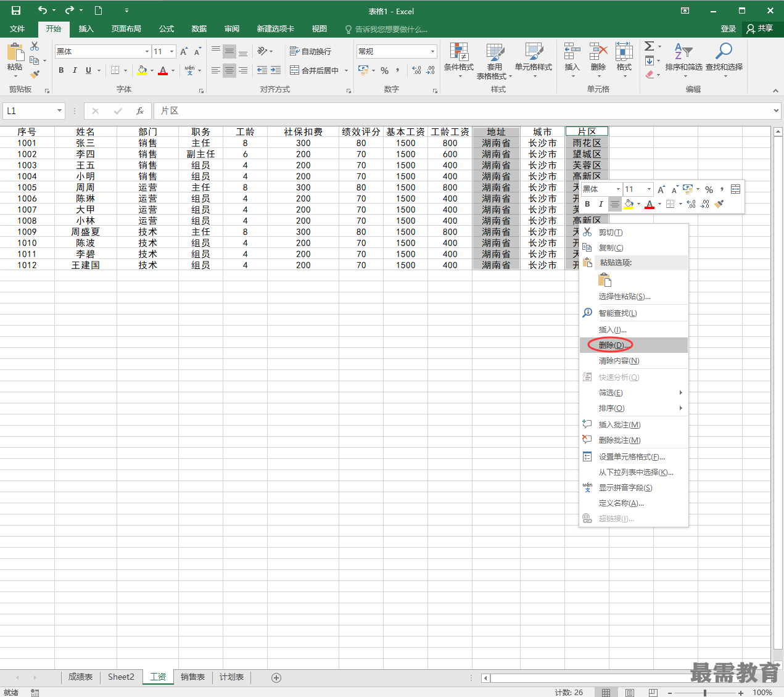Image resolution: width=784 pixels, height=697 pixels.
Task: Toggle Italic in the mini toolbar
Action: [601, 204]
